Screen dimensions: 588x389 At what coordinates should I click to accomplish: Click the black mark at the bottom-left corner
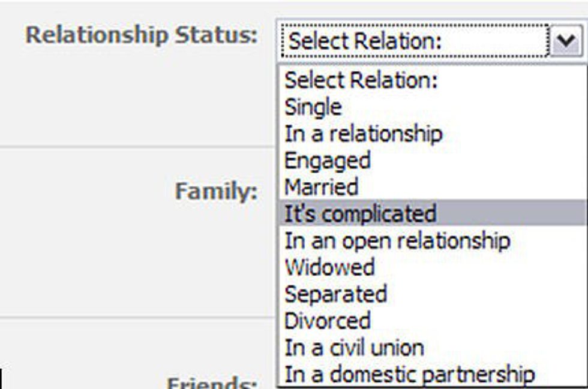[x=2, y=379]
